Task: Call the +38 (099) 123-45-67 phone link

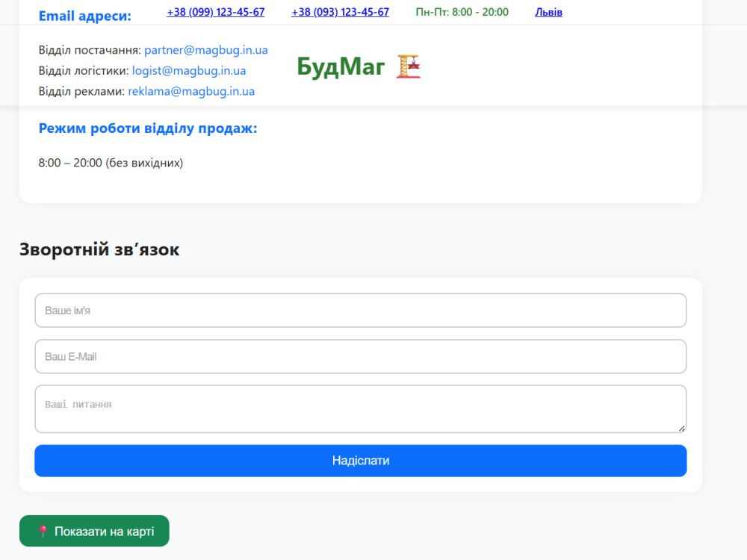Action: click(215, 12)
